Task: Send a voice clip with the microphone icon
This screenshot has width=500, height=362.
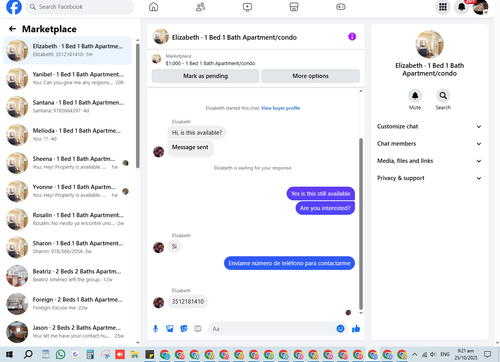Action: coord(155,329)
